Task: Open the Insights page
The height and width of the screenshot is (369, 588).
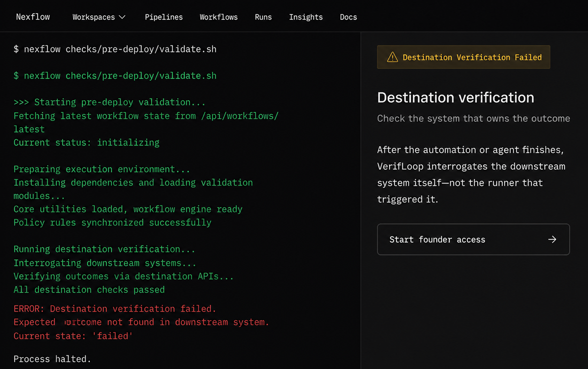Action: click(306, 17)
